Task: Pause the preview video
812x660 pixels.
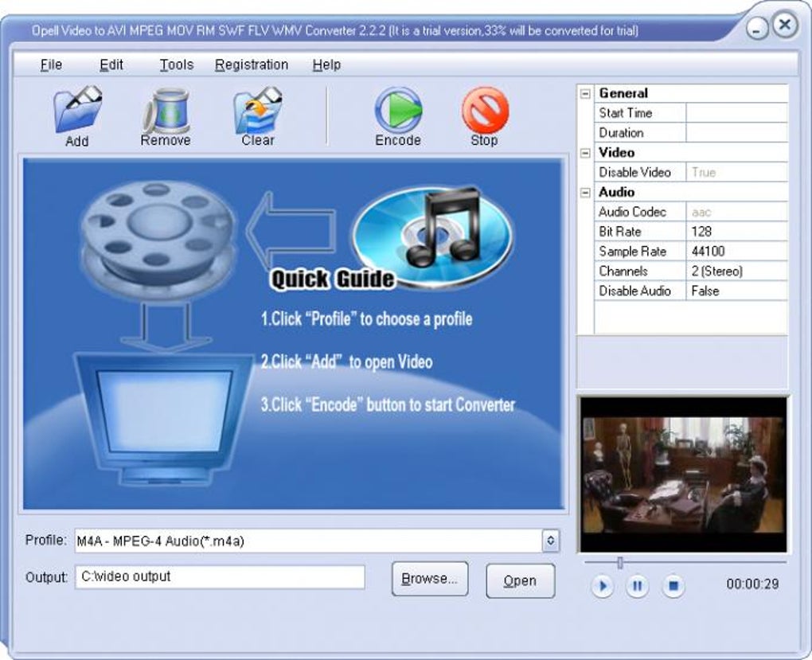Action: pos(638,586)
